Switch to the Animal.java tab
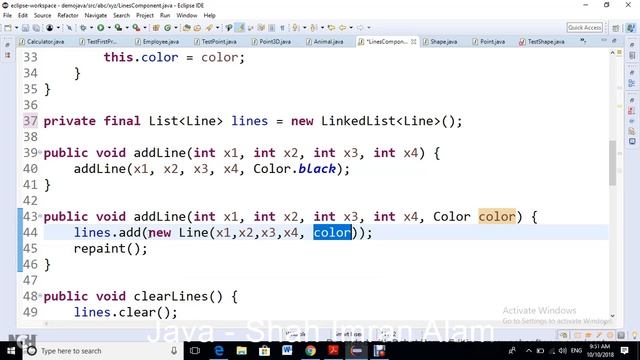The image size is (640, 360). pos(325,42)
